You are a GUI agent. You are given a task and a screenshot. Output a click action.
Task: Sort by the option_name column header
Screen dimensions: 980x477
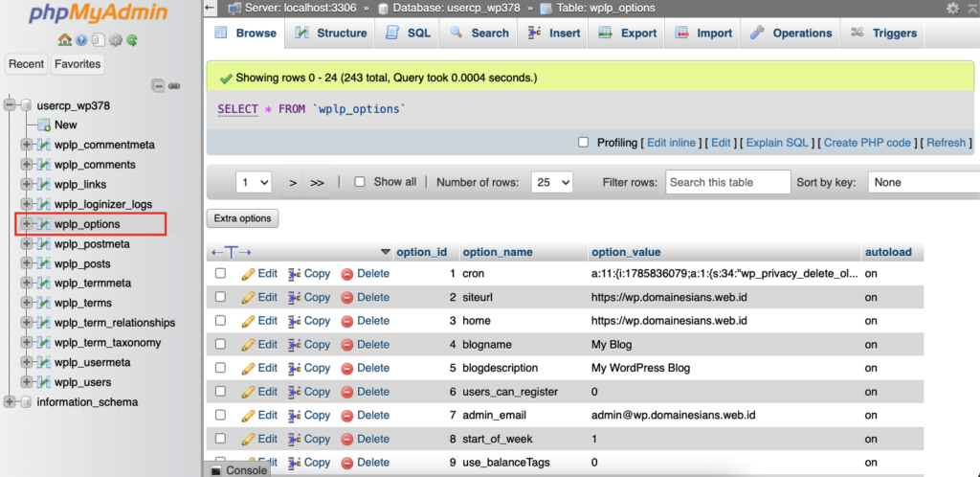pyautogui.click(x=498, y=253)
